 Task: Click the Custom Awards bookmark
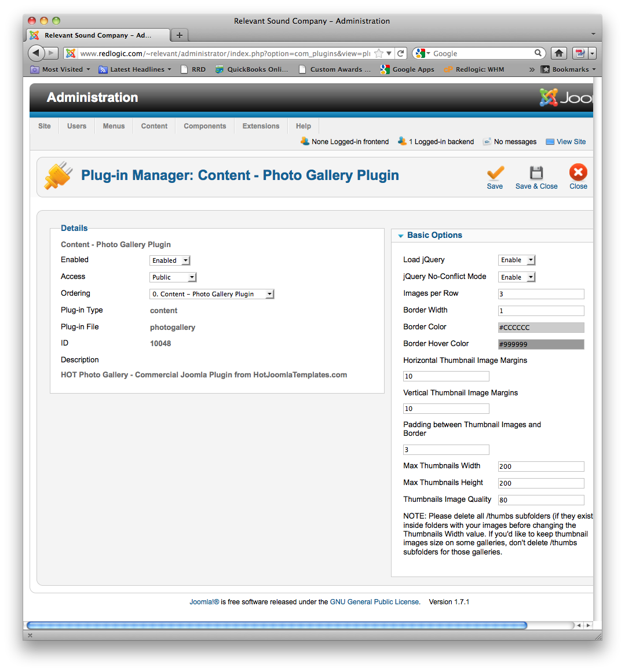pos(335,69)
